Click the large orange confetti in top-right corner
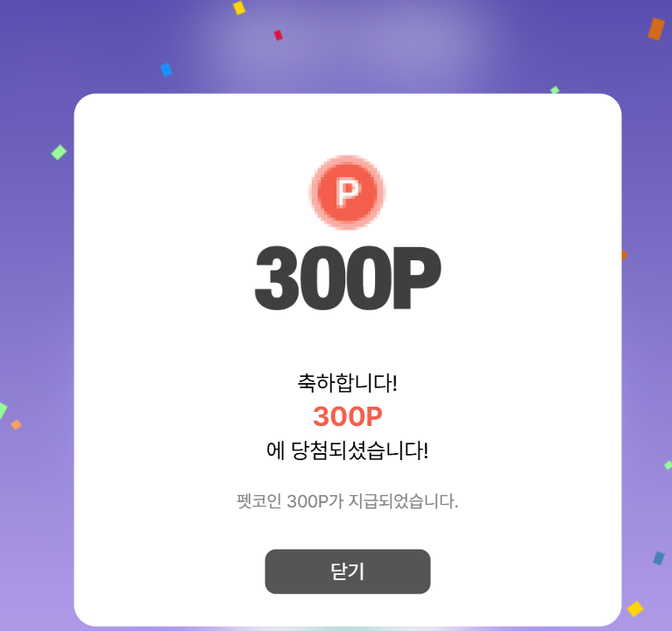The image size is (672, 631). click(x=656, y=29)
